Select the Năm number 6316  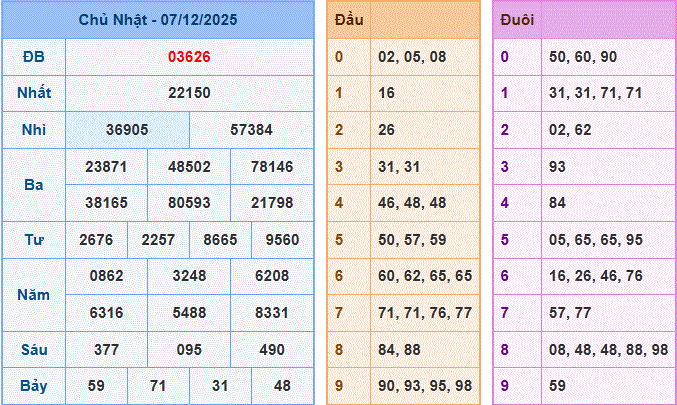(106, 313)
